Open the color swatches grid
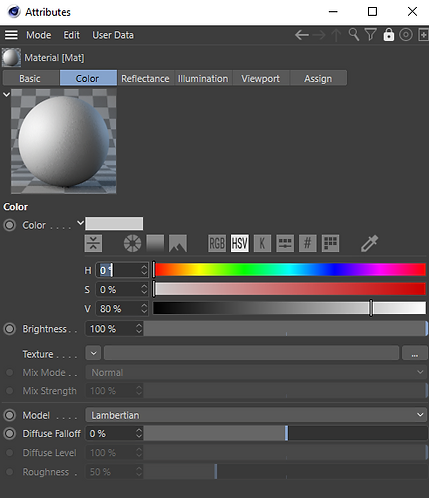This screenshot has width=429, height=498. pyautogui.click(x=330, y=243)
